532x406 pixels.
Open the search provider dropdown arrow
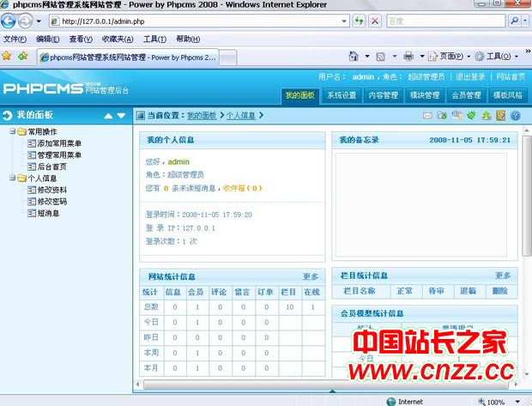pyautogui.click(x=525, y=21)
